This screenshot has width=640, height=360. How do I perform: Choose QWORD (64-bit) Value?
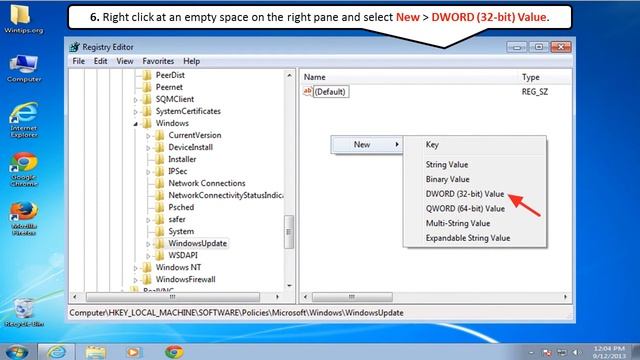475,209
